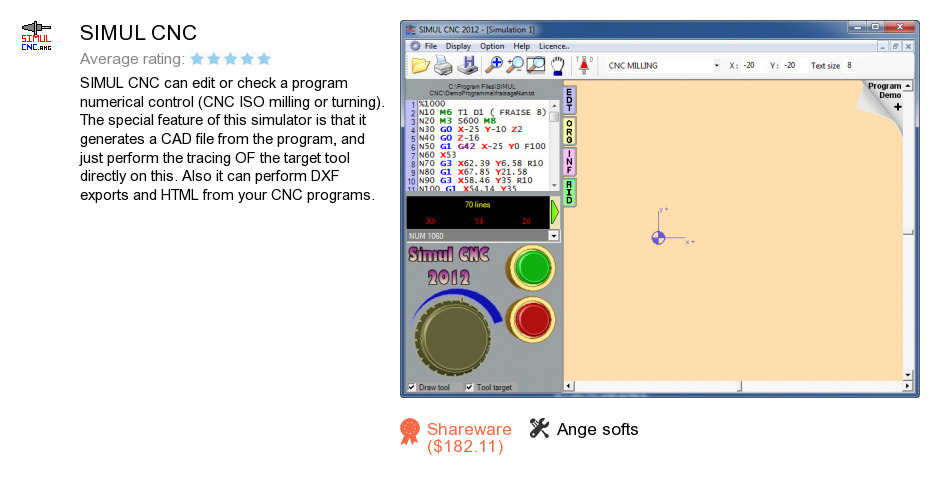Screen dimensions: 940x482
Task: Click the app icon in the SIMUL CNC title bar
Action: pyautogui.click(x=410, y=29)
